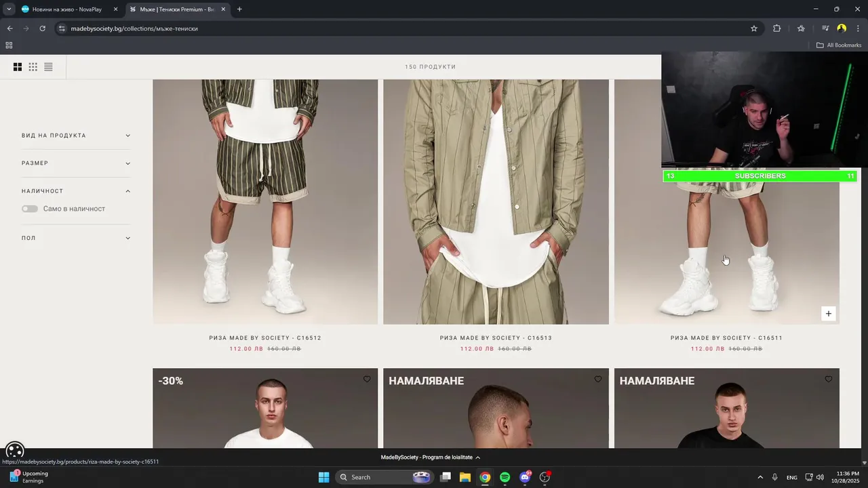Bookmark this page with the star
The image size is (868, 488).
tap(753, 28)
